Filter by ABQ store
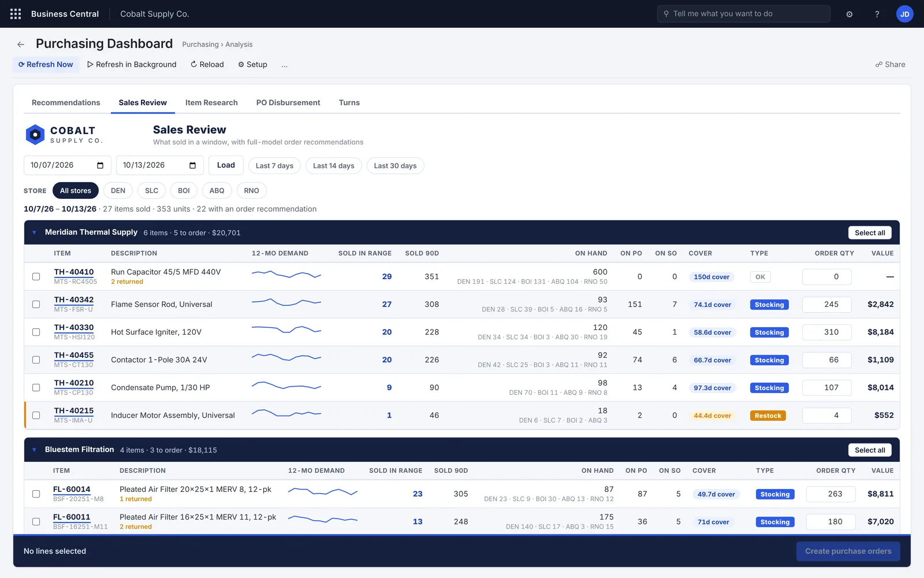This screenshot has height=578, width=924. click(x=217, y=191)
